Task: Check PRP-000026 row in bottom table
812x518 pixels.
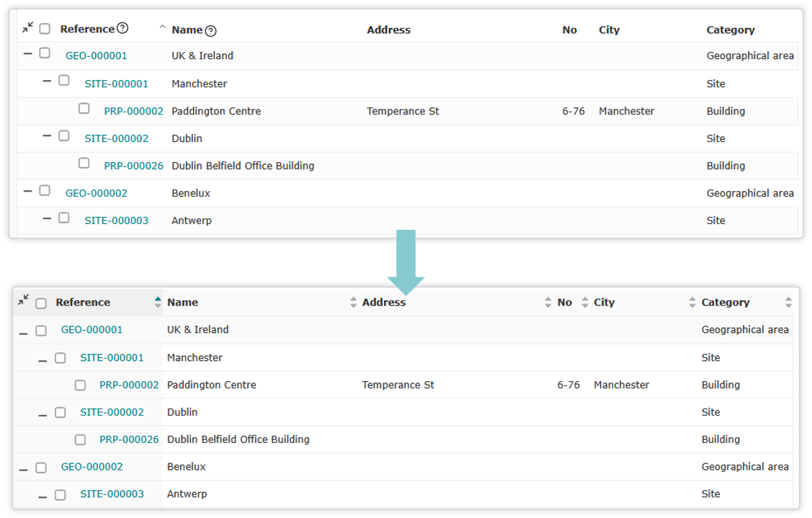Action: click(80, 439)
